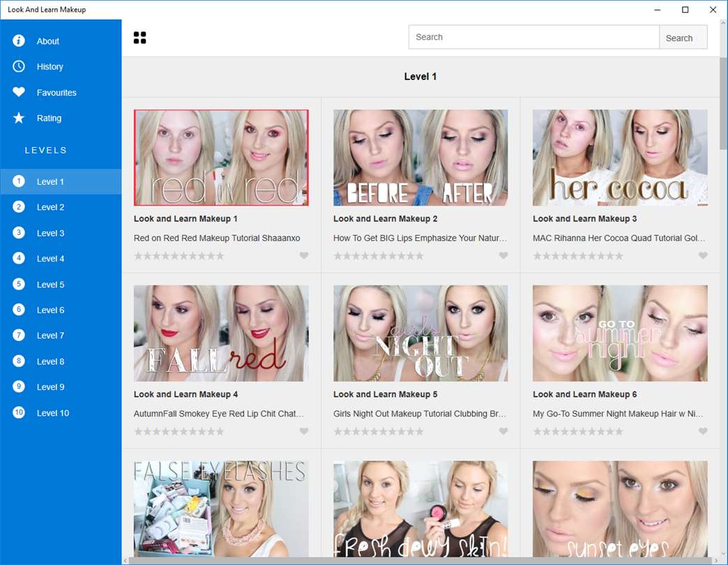Open the Her Cocoa video thumbnail
Image resolution: width=728 pixels, height=565 pixels.
[x=621, y=158]
